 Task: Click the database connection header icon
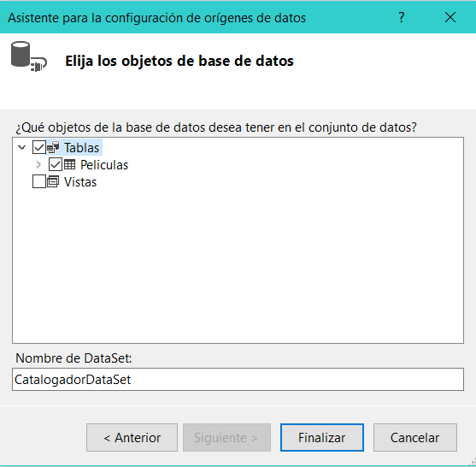pos(29,56)
